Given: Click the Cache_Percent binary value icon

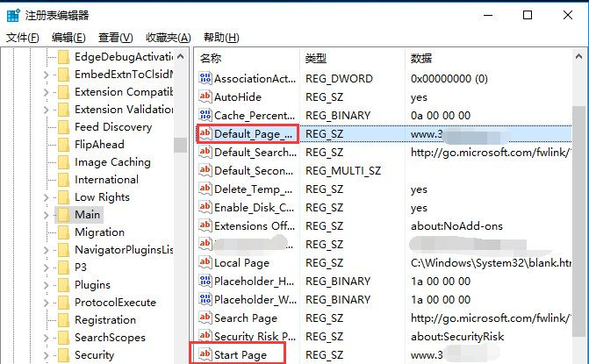Looking at the screenshot, I should [x=205, y=116].
